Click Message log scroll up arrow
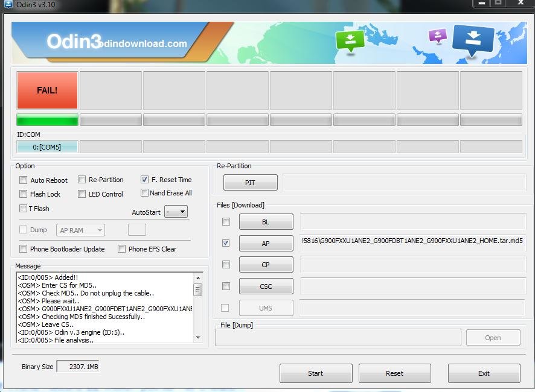 (198, 278)
